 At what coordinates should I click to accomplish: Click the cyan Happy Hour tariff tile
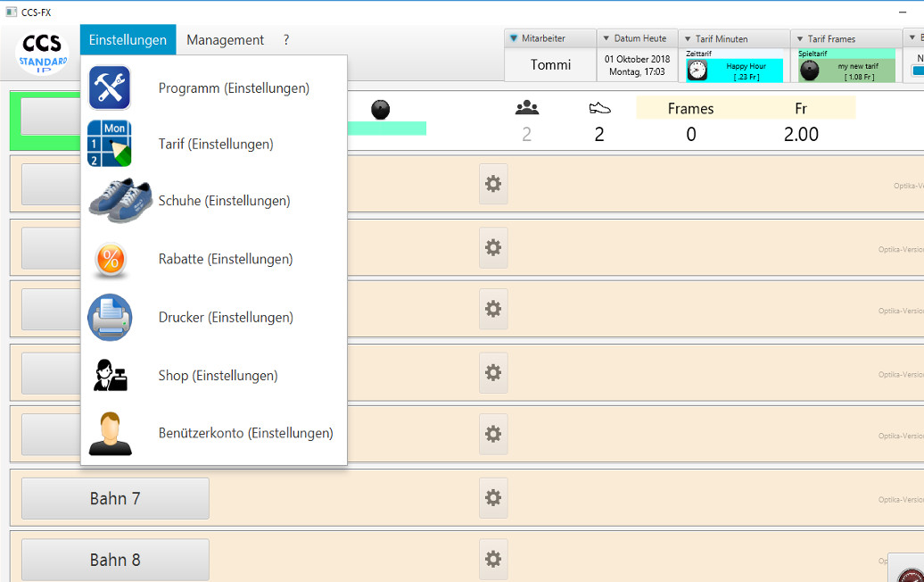733,71
